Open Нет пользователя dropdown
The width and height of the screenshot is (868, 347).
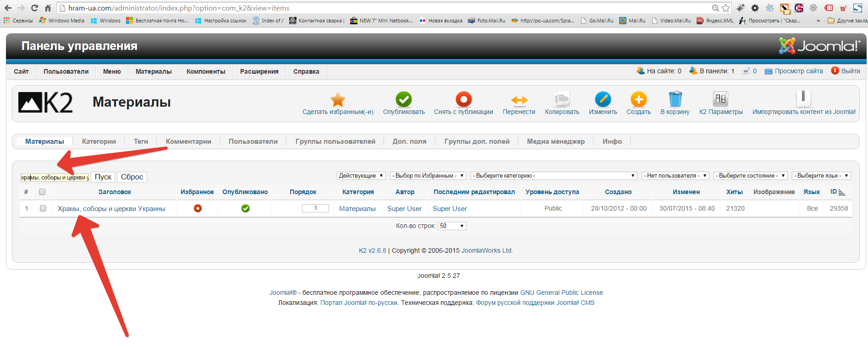tap(676, 176)
